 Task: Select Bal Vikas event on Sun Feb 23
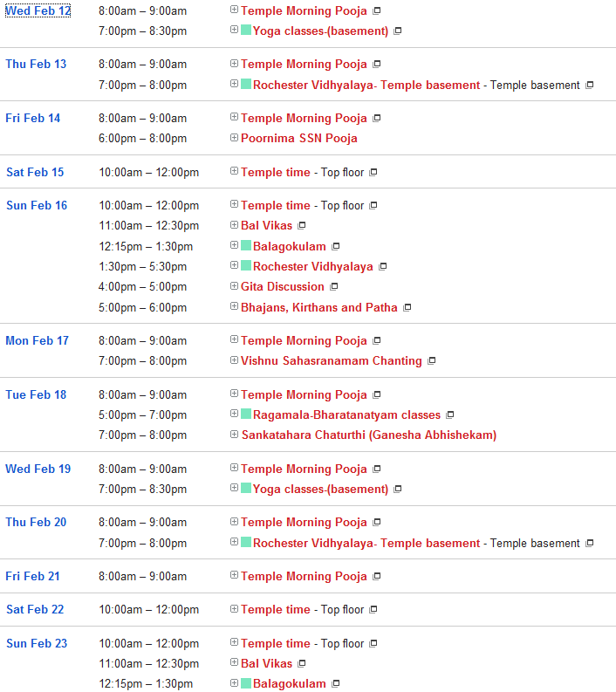click(x=267, y=664)
